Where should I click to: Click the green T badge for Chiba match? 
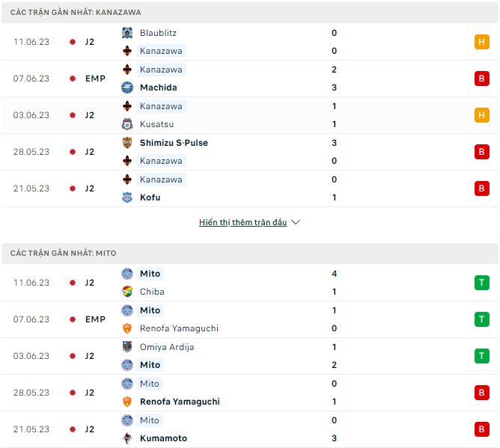coord(482,283)
